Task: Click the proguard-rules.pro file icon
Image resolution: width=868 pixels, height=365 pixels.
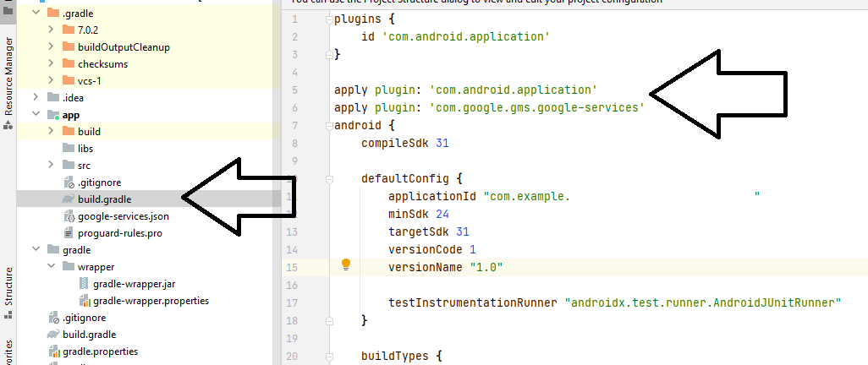Action: 69,233
